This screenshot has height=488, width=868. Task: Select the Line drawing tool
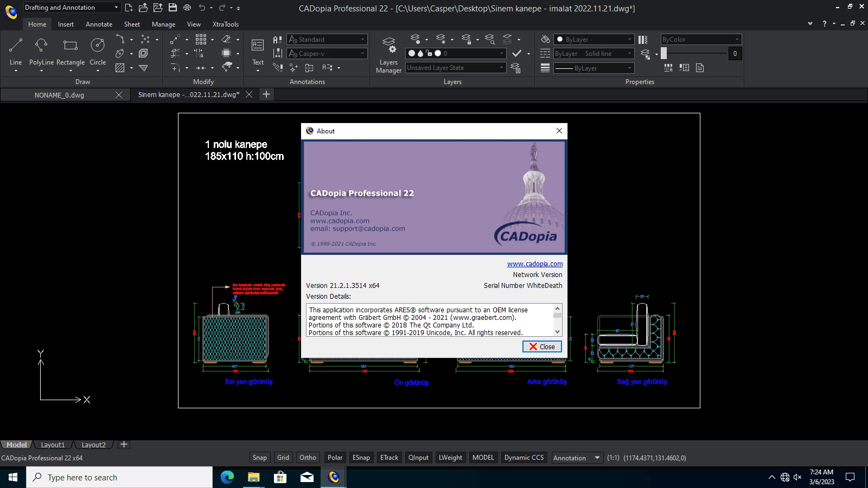[x=16, y=52]
